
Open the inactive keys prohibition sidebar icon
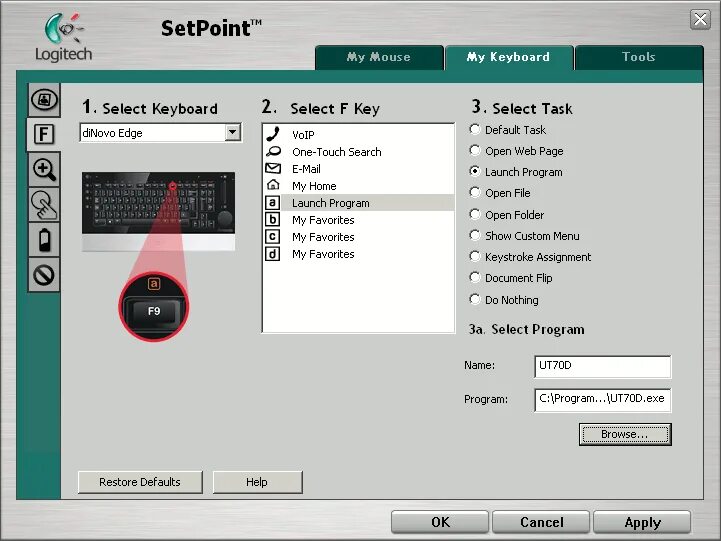(x=44, y=275)
